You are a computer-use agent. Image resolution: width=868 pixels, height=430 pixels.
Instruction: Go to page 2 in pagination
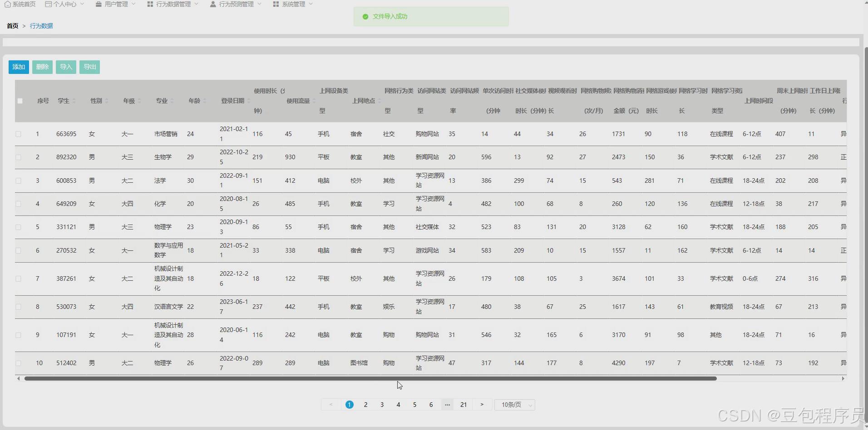tap(365, 405)
